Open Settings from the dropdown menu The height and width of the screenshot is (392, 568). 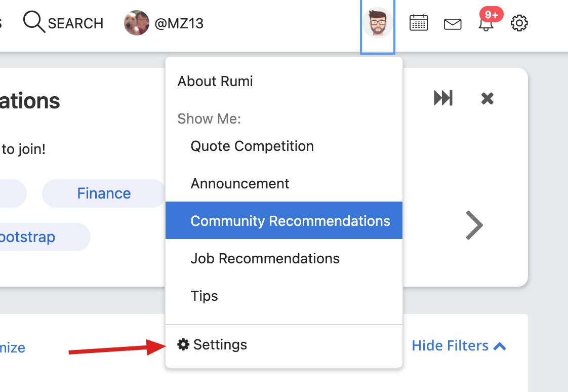point(284,345)
